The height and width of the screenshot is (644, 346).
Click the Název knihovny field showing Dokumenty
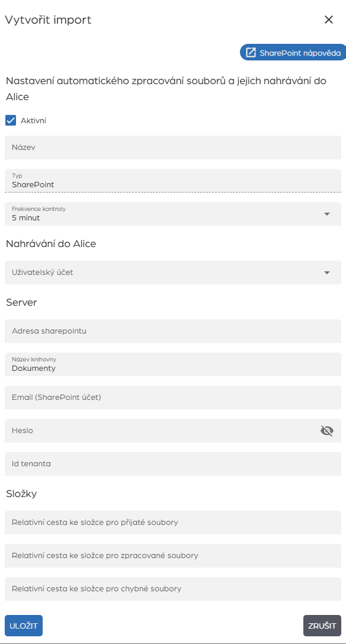tap(173, 364)
